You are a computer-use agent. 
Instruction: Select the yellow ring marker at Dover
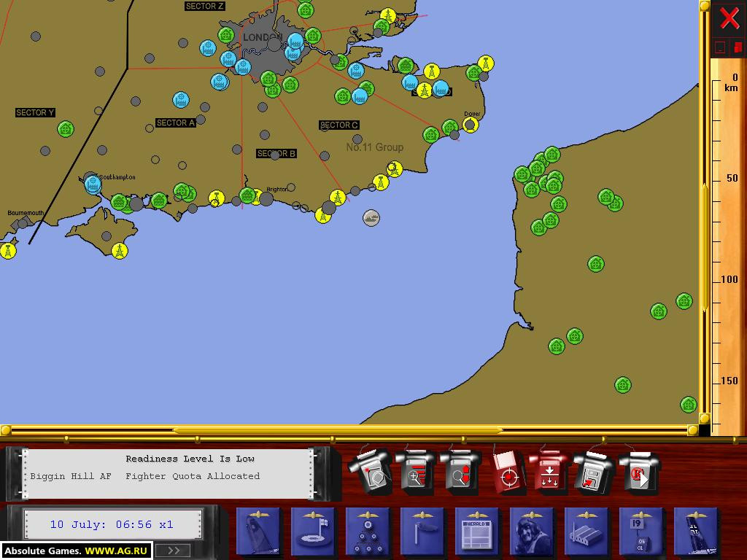pos(471,125)
